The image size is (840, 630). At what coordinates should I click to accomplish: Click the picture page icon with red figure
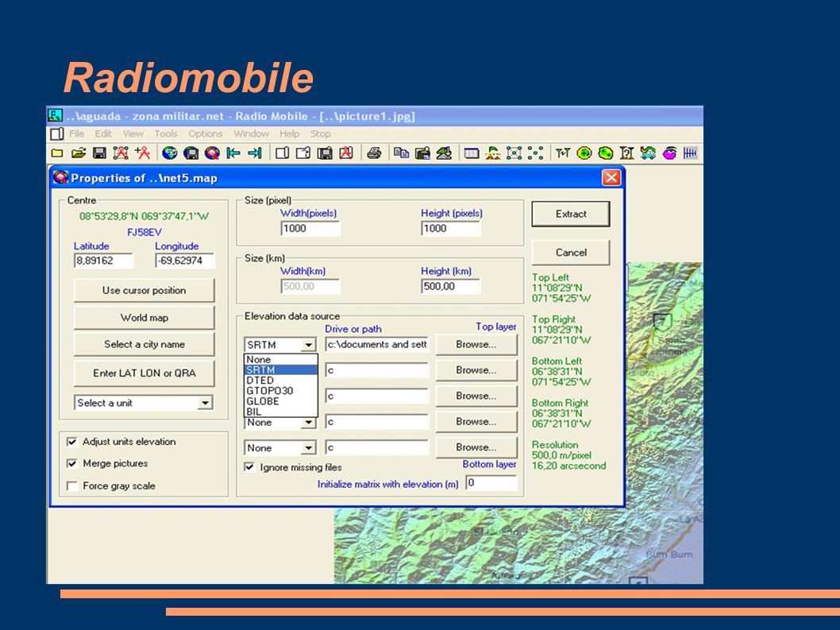click(x=346, y=153)
